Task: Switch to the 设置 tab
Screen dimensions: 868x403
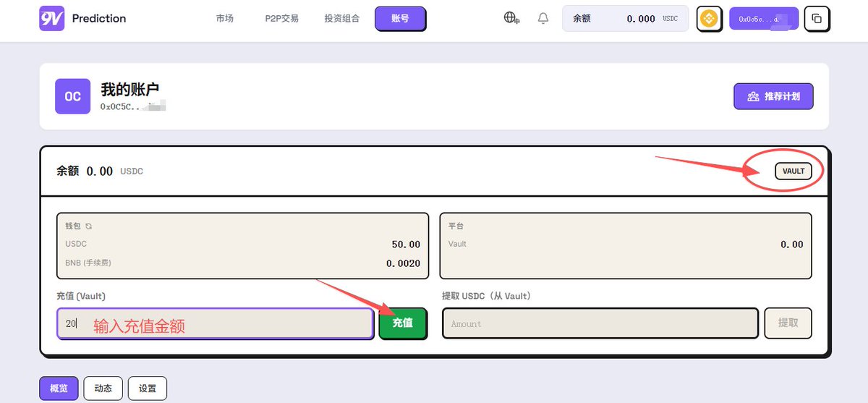Action: tap(148, 389)
